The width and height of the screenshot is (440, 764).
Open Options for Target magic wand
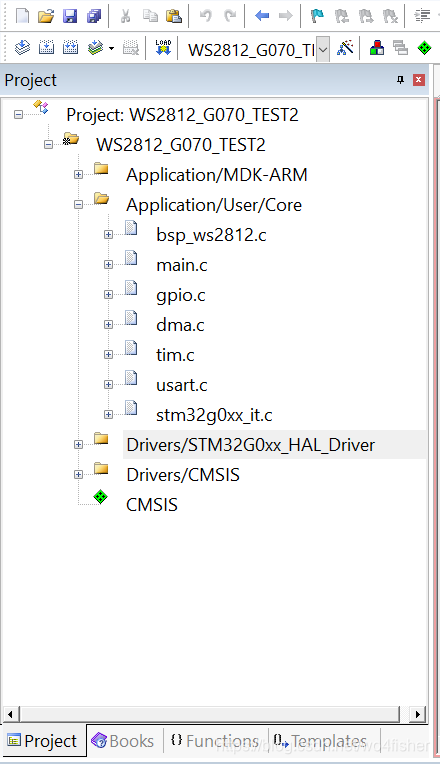pos(345,48)
